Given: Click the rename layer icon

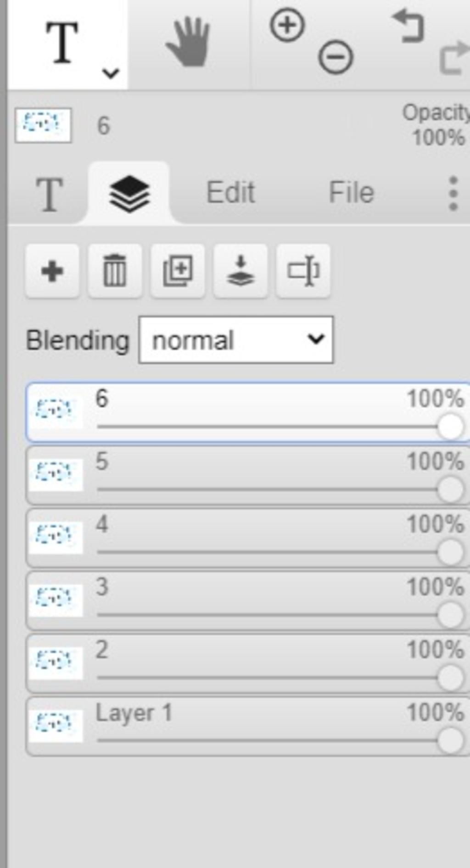Looking at the screenshot, I should [303, 271].
